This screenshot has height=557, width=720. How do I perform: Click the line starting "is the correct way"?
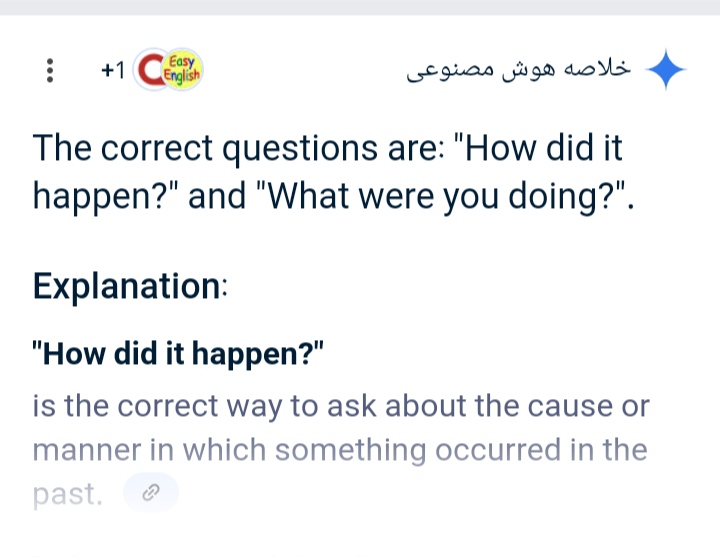click(340, 407)
